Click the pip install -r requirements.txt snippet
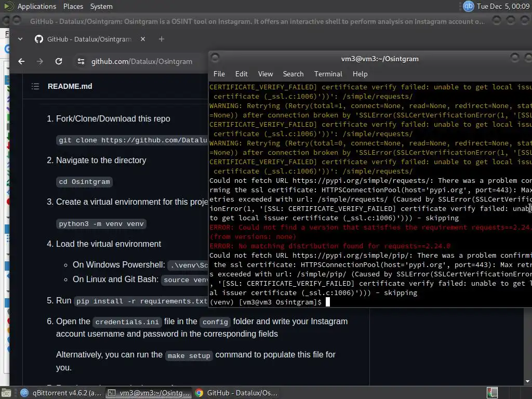The height and width of the screenshot is (399, 532). click(x=141, y=301)
